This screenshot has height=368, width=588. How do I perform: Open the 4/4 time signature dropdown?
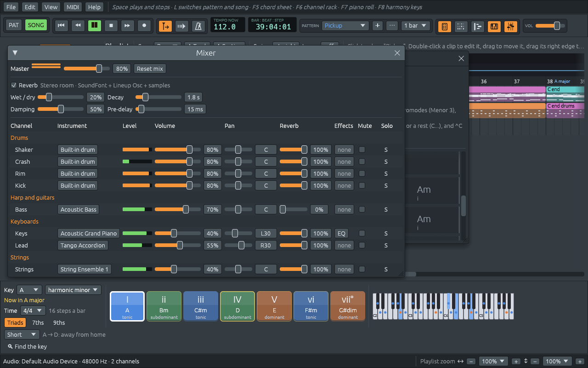[x=33, y=310]
